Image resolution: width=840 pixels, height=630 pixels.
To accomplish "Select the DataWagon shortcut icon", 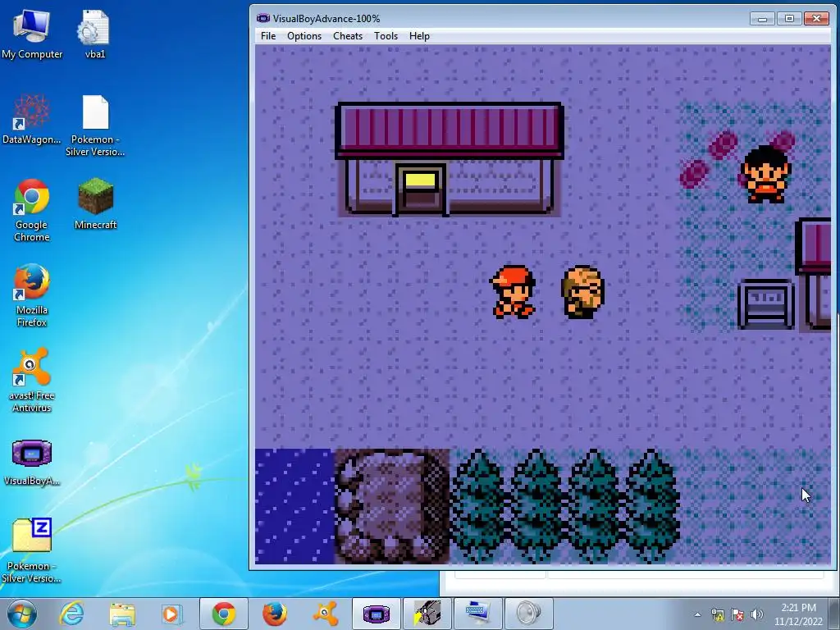I will (32, 119).
